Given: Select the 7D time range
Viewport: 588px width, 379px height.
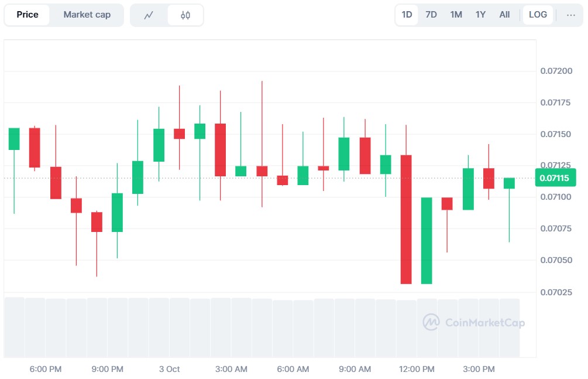Looking at the screenshot, I should [x=431, y=15].
